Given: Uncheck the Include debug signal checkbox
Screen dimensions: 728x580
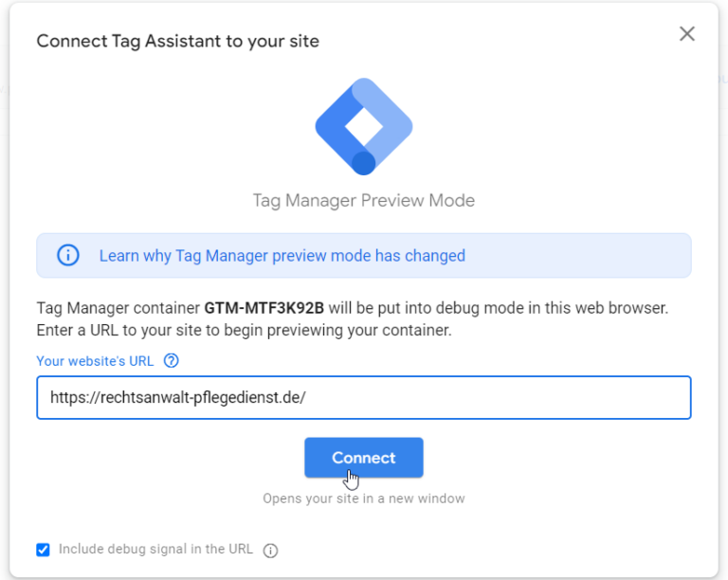Looking at the screenshot, I should 43,550.
